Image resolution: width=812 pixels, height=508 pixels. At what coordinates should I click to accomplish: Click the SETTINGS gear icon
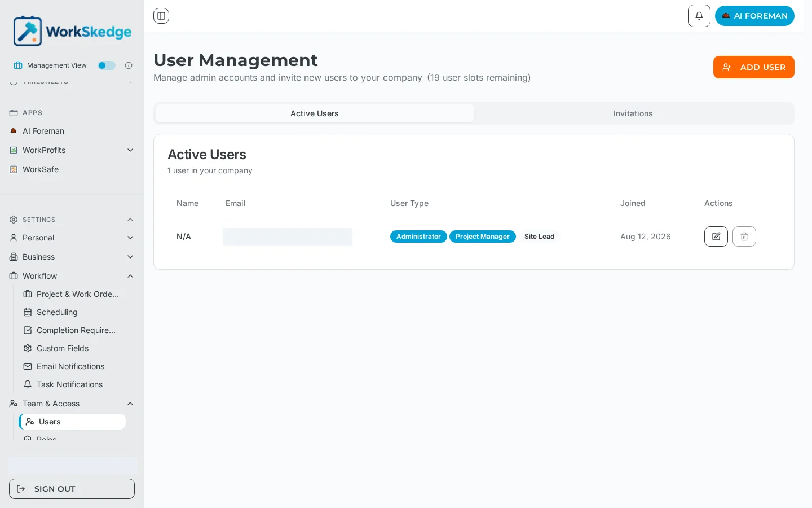click(14, 220)
